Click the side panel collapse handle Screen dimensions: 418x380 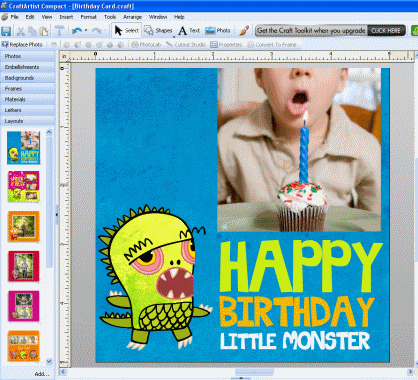coord(57,215)
